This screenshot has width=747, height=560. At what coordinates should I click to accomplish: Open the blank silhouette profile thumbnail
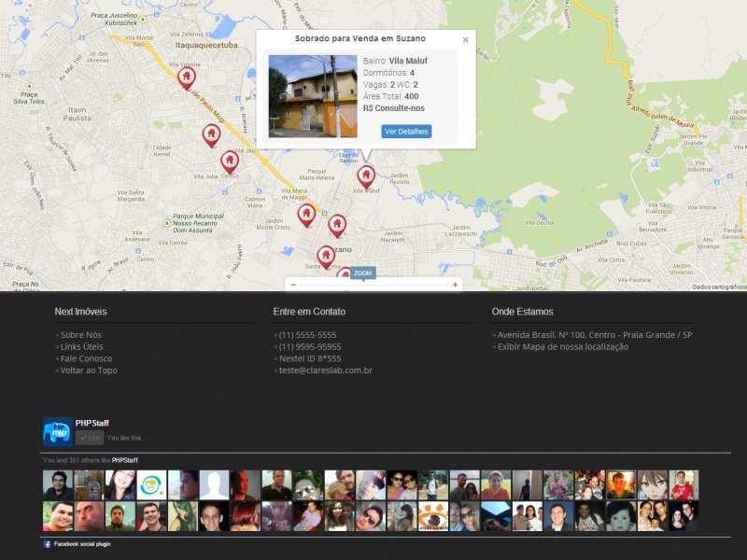click(x=214, y=485)
